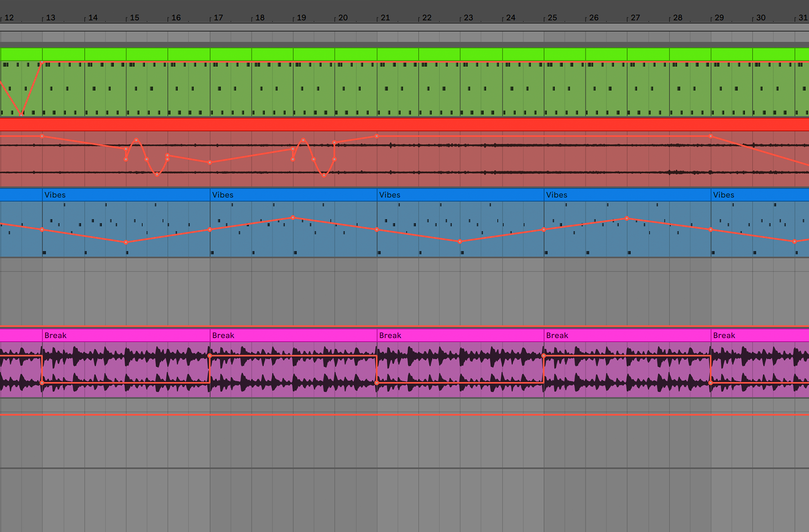The height and width of the screenshot is (532, 809).
Task: Click Vibes automation breakpoint at bar 21
Action: click(x=377, y=230)
